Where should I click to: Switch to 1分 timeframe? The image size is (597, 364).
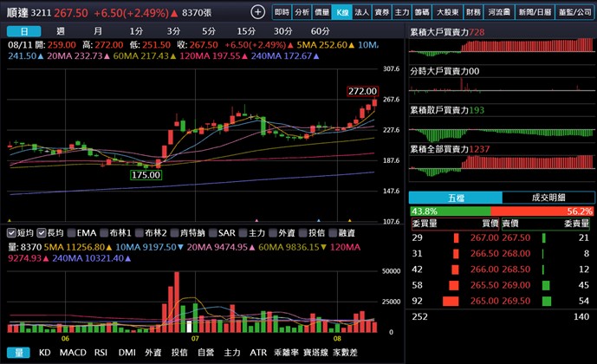coord(136,31)
